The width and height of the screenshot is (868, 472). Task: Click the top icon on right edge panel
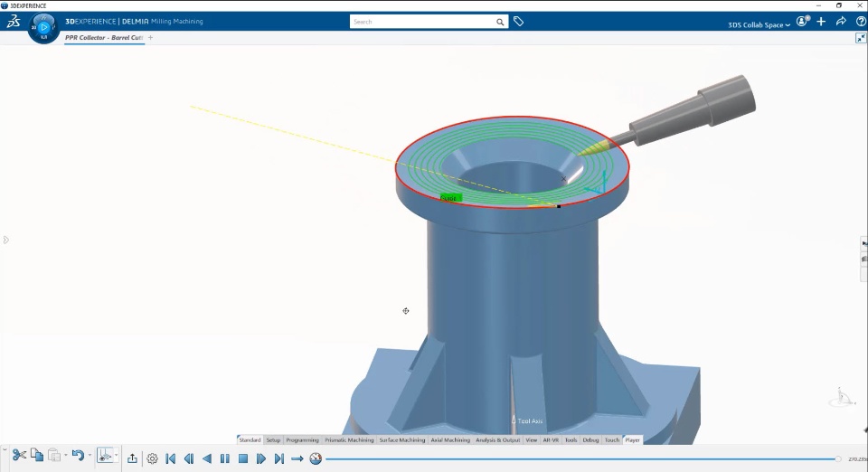864,243
